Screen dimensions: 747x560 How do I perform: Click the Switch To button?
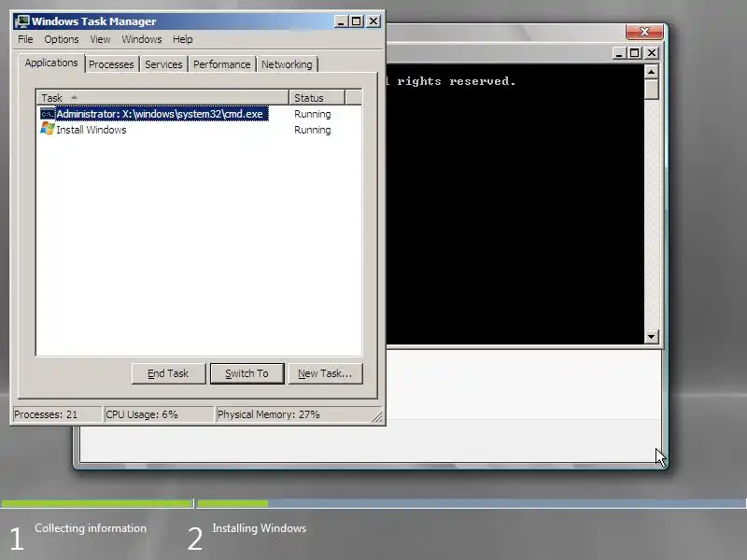point(247,373)
